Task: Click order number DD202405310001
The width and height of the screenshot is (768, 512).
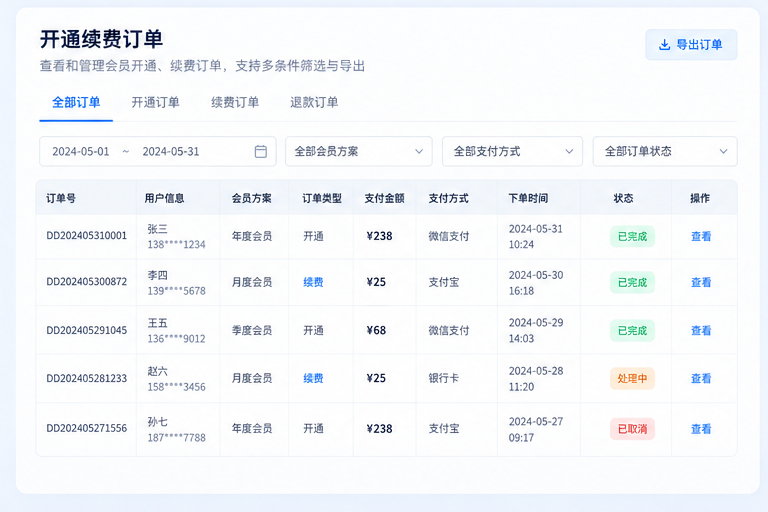Action: [x=87, y=236]
